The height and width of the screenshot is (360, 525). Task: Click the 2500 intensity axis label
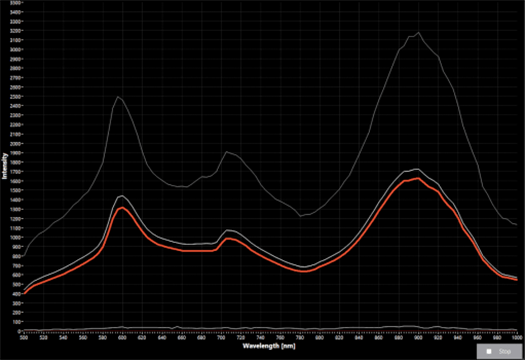click(x=15, y=96)
